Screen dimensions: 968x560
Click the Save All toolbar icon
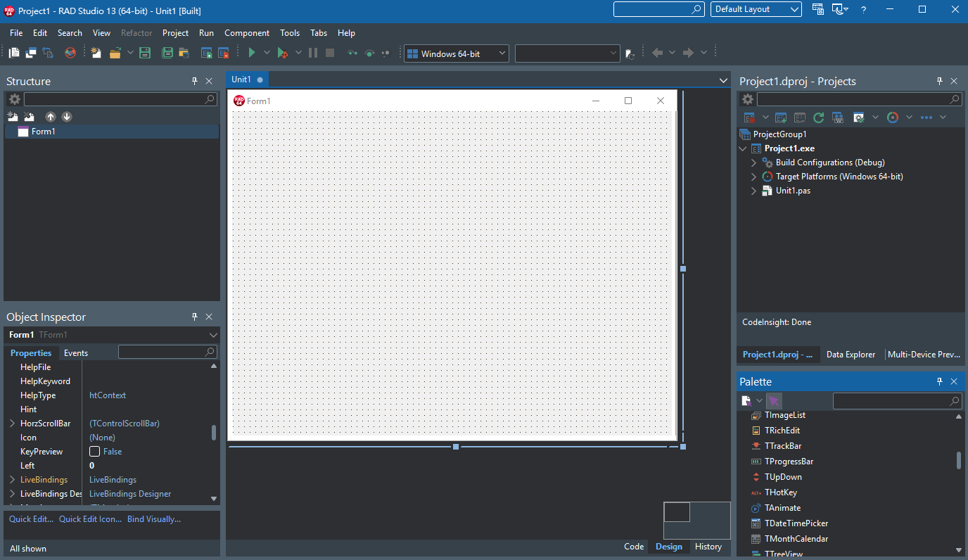click(167, 53)
